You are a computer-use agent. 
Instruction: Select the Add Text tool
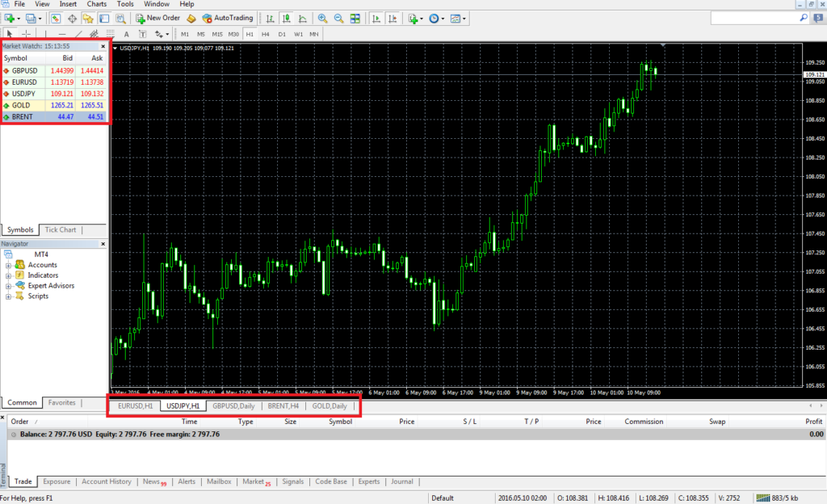coord(125,34)
